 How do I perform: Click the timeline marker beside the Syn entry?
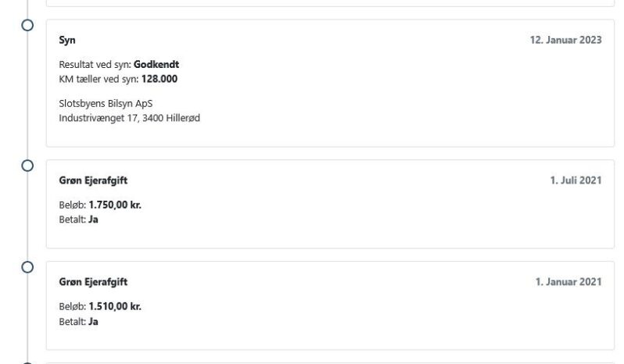tap(27, 25)
